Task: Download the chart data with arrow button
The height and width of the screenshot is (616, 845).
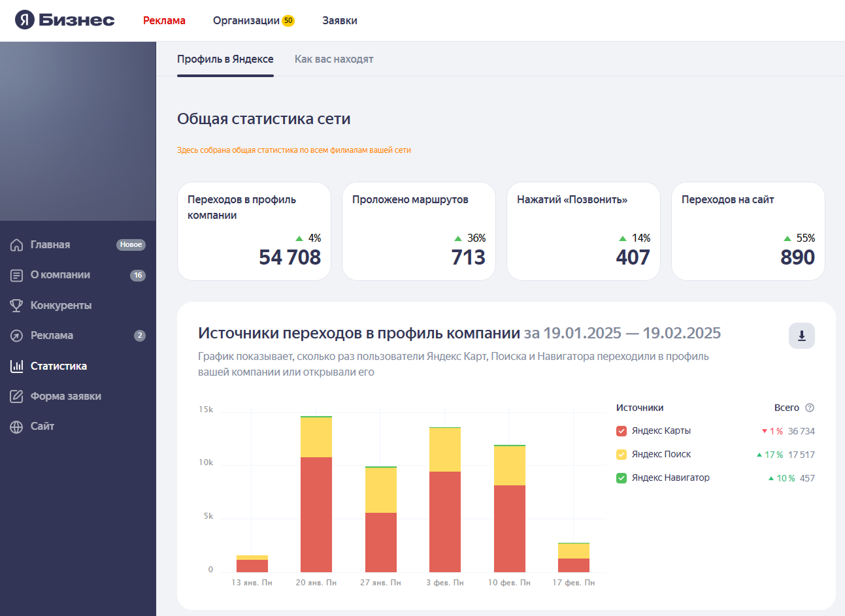Action: click(802, 336)
